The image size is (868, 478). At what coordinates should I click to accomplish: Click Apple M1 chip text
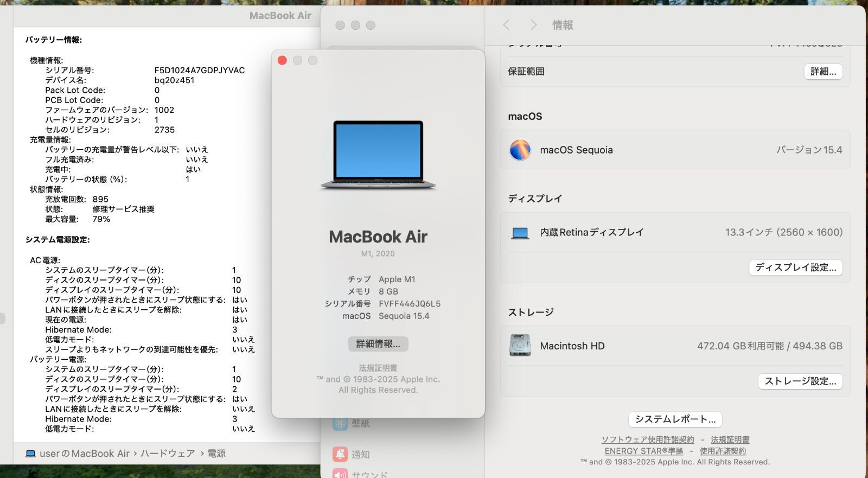point(397,279)
